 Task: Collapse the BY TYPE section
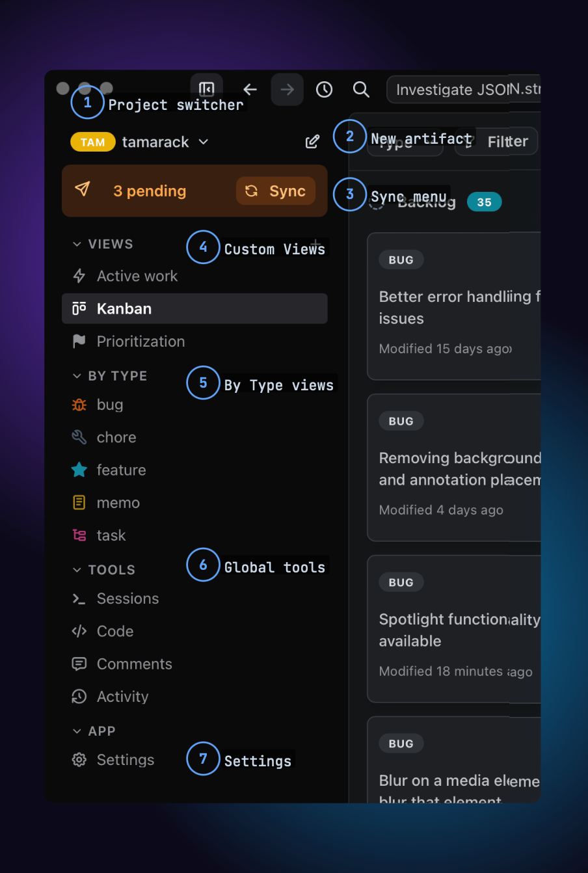point(110,376)
